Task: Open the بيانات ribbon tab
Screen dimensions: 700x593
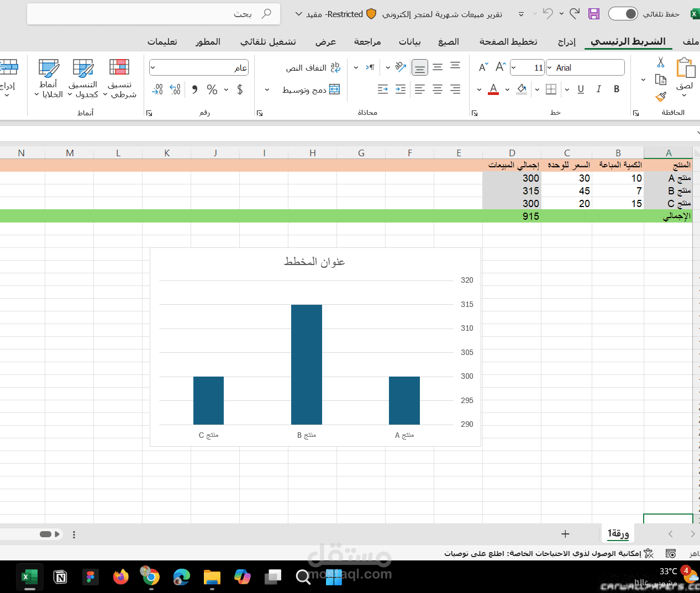Action: coord(409,41)
